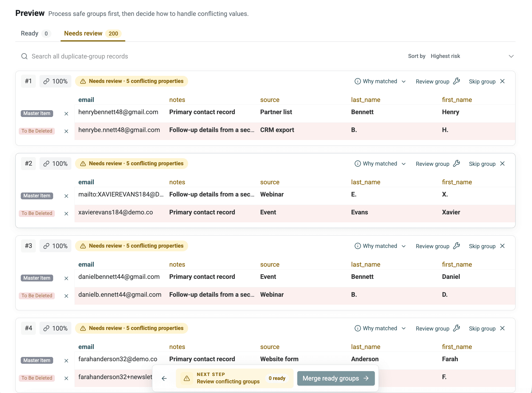532x393 pixels.
Task: Expand Why matched in group #3
Action: click(380, 246)
